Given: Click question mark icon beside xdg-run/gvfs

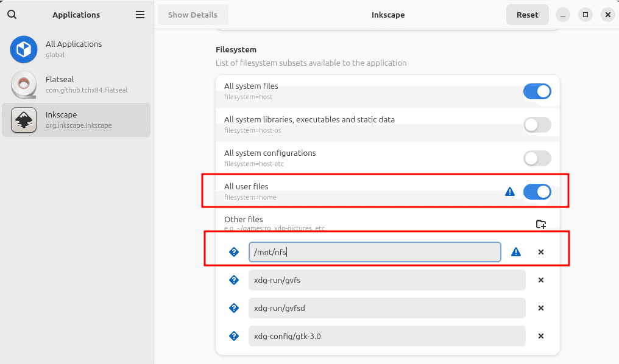Looking at the screenshot, I should (x=233, y=280).
